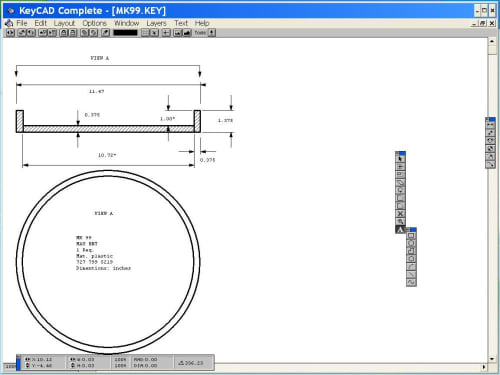Click the black color swatch in toolbar

tap(125, 33)
